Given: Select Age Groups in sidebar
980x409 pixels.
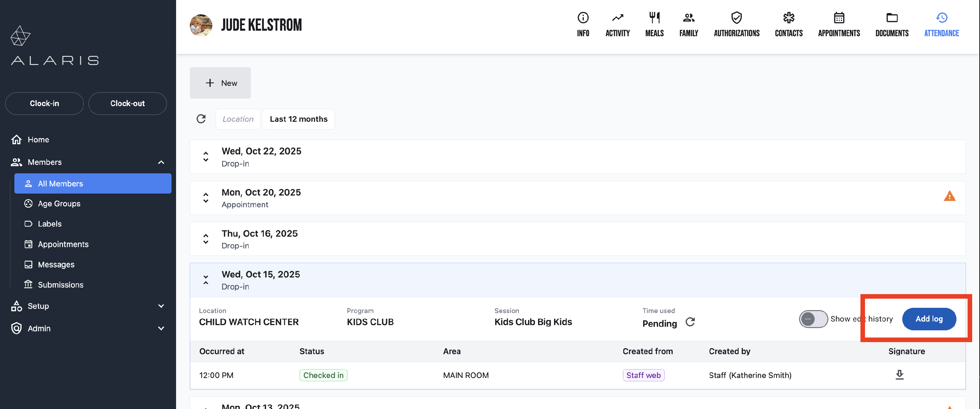Looking at the screenshot, I should [x=59, y=204].
